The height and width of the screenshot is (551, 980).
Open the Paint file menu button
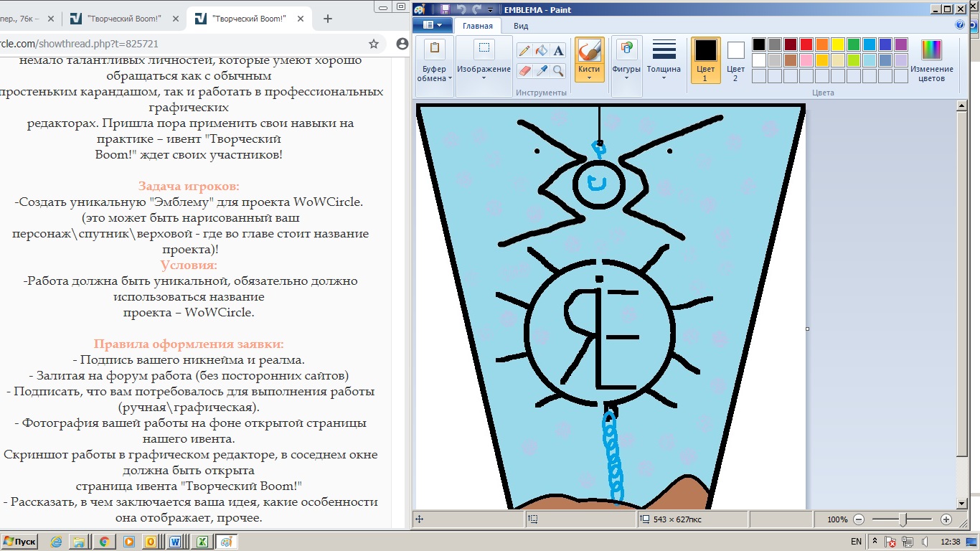(x=432, y=26)
